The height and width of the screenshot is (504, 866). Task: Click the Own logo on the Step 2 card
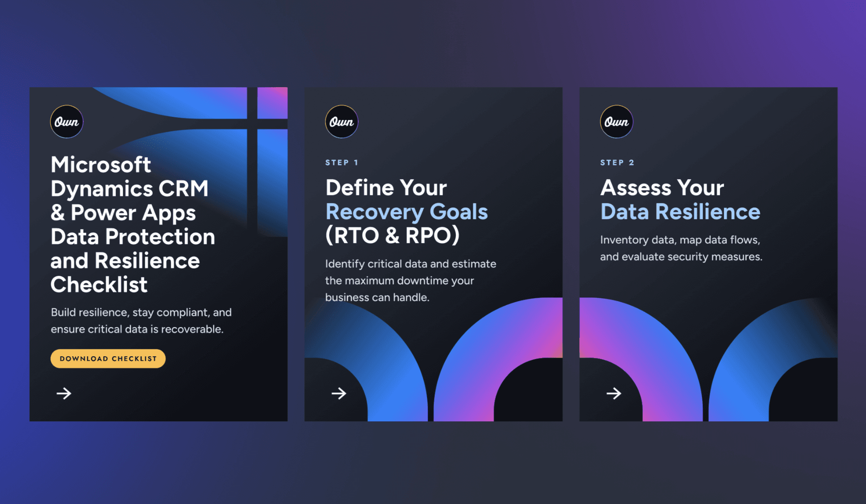(616, 122)
